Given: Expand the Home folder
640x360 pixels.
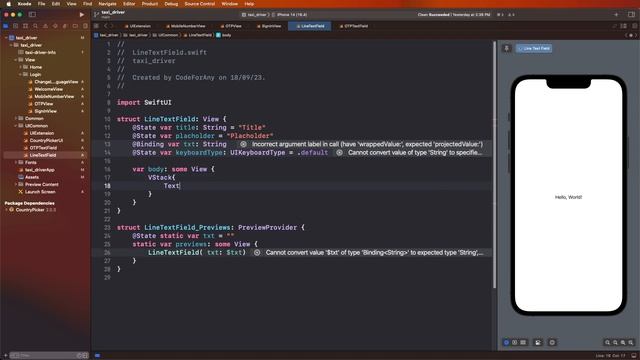Looking at the screenshot, I should click(x=20, y=67).
